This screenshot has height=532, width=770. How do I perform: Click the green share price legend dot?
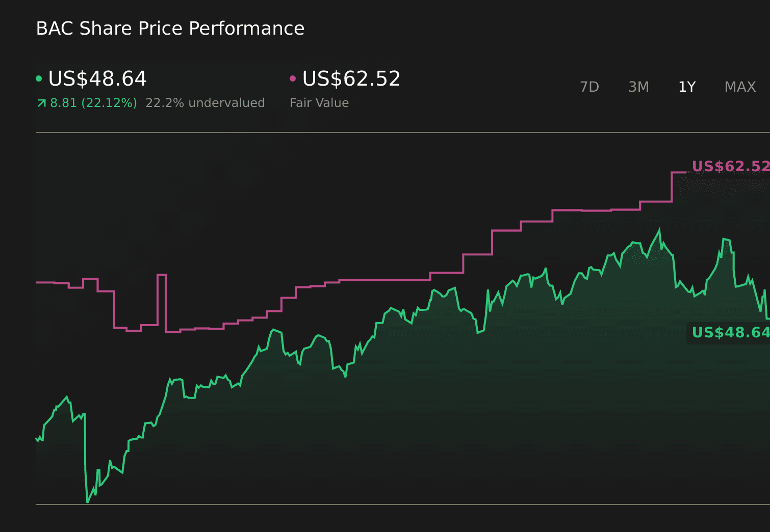click(39, 78)
